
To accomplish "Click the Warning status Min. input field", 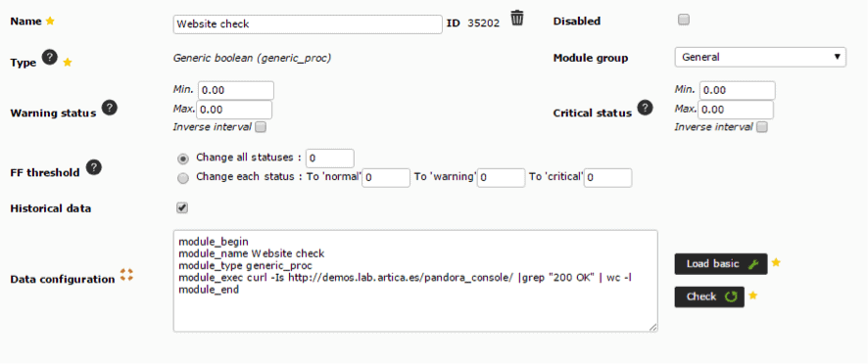I will (236, 90).
